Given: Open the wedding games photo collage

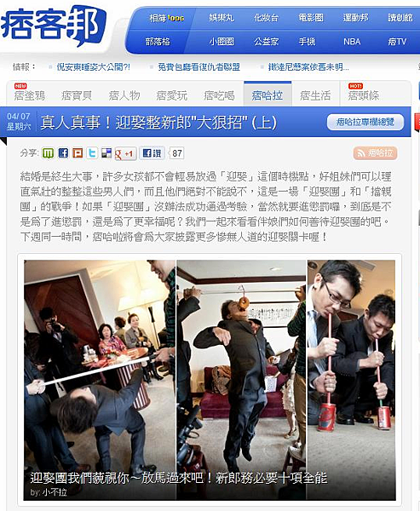Looking at the screenshot, I should (x=210, y=380).
